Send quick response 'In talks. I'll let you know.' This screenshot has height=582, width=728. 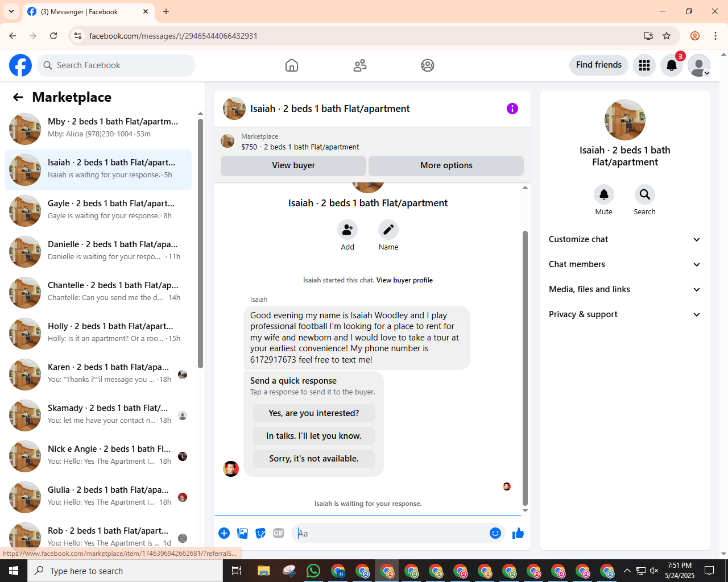click(314, 436)
